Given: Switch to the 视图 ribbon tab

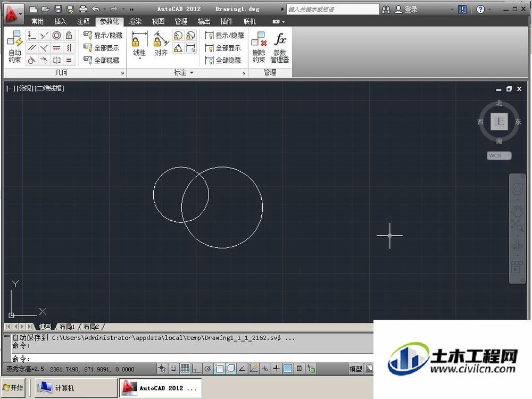Looking at the screenshot, I should click(x=158, y=21).
